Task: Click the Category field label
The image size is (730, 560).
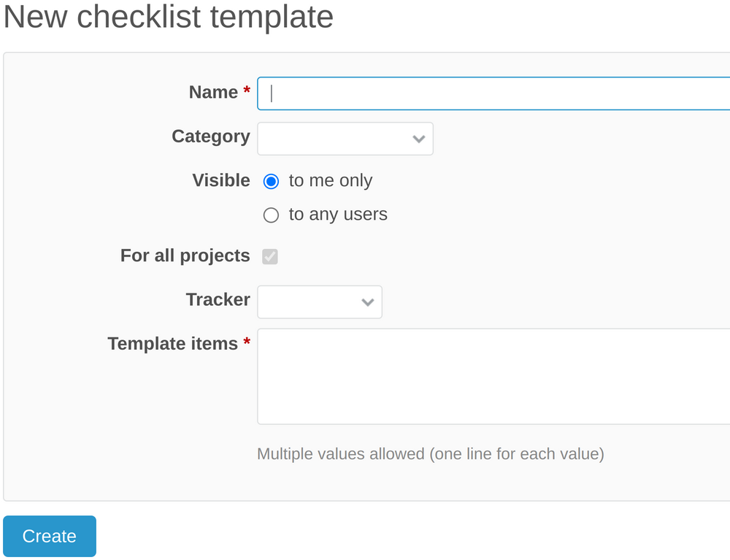Action: [x=211, y=137]
